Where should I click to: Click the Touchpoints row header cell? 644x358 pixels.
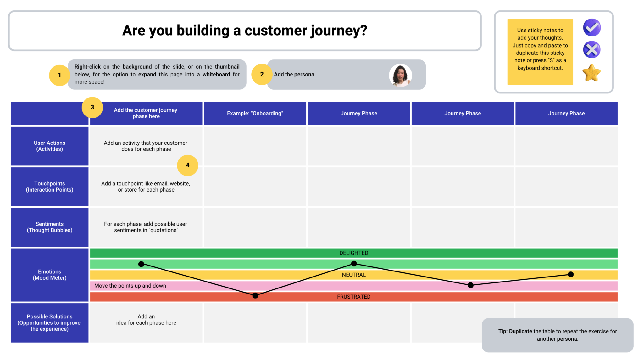50,187
